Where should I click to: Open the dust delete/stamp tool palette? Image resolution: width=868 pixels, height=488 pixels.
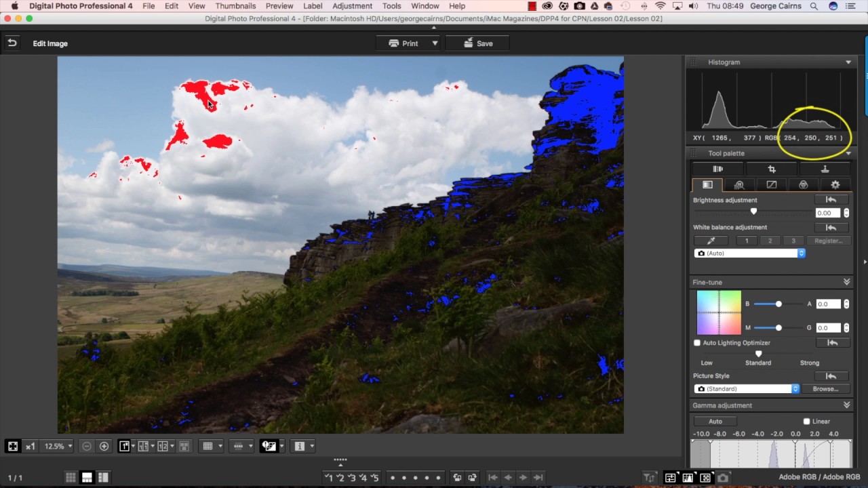tap(825, 169)
